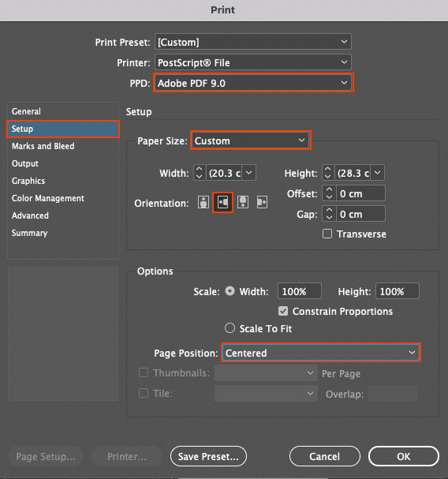Open the Printer dropdown
Viewport: 448px width, 479px height.
coord(253,62)
